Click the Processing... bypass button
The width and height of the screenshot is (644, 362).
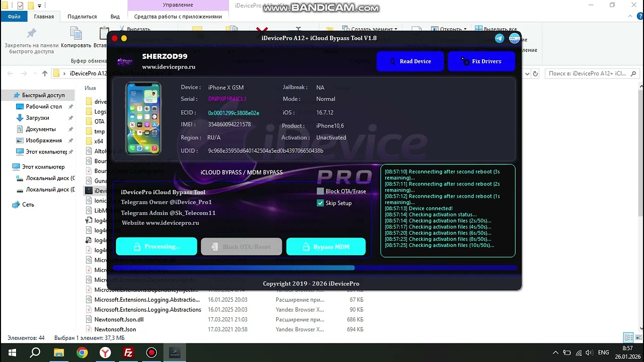point(156,247)
